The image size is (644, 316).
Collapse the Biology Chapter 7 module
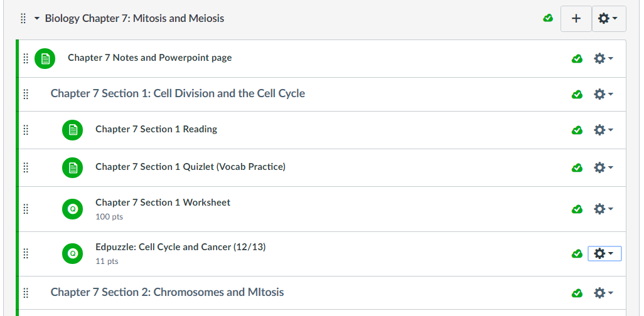37,19
